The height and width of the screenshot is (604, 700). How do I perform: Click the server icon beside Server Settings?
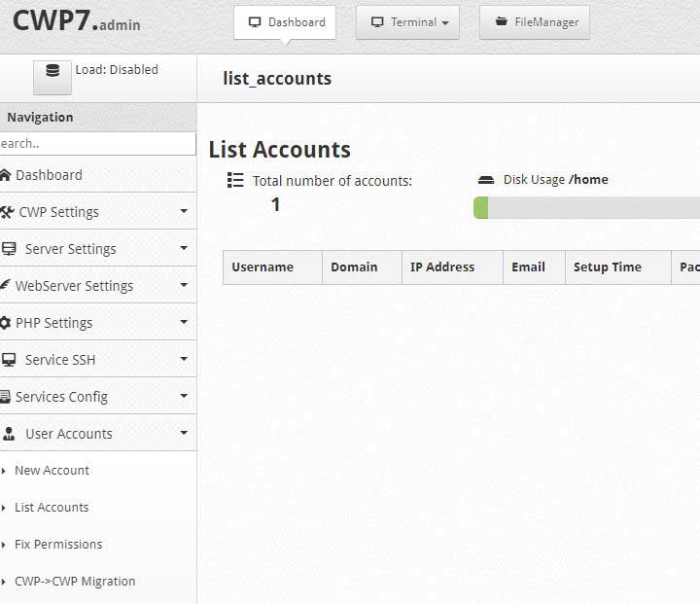pos(9,248)
